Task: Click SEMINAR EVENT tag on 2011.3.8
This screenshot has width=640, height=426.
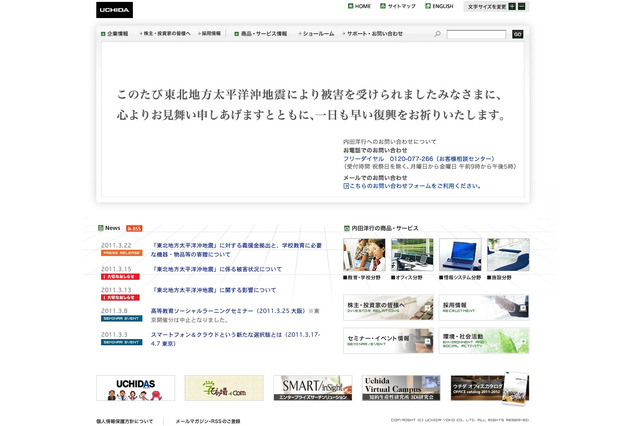Action: click(x=122, y=318)
